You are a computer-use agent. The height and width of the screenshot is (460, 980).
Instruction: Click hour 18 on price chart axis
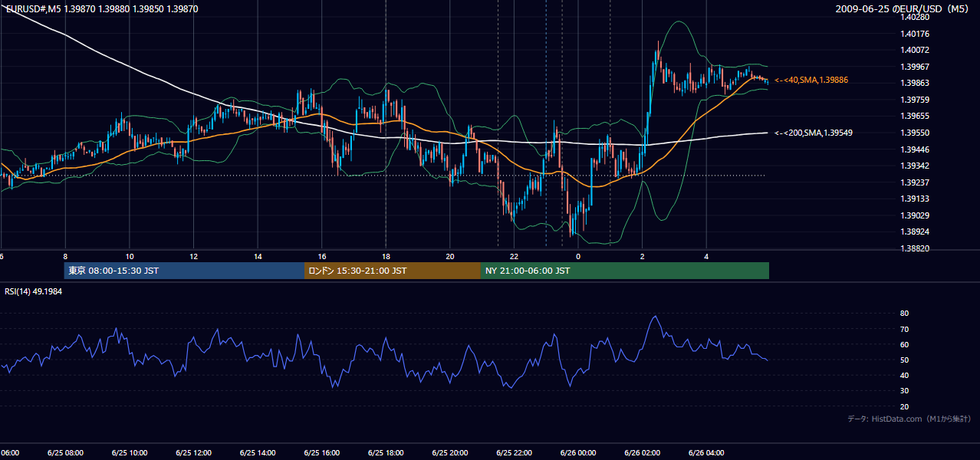click(386, 256)
